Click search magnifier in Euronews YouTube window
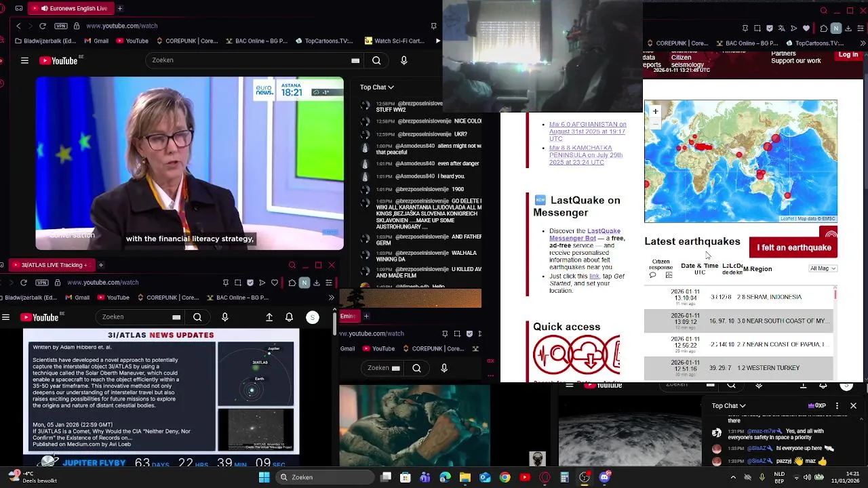The height and width of the screenshot is (488, 868). point(376,60)
